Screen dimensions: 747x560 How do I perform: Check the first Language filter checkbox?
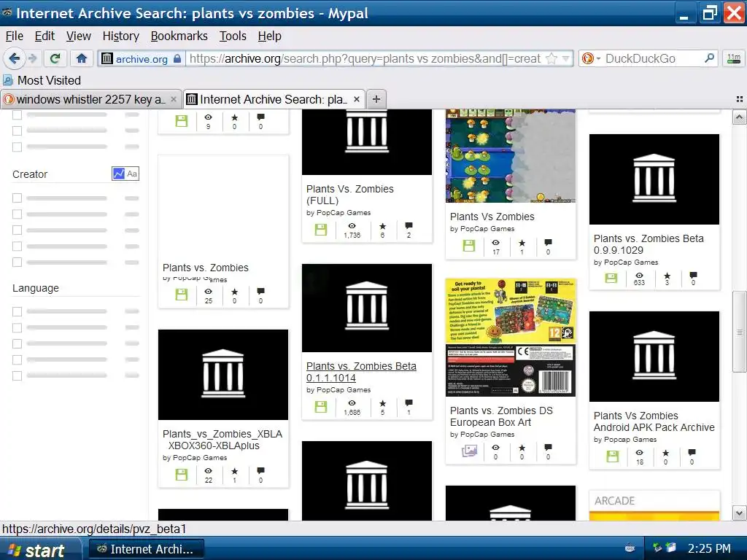click(18, 311)
